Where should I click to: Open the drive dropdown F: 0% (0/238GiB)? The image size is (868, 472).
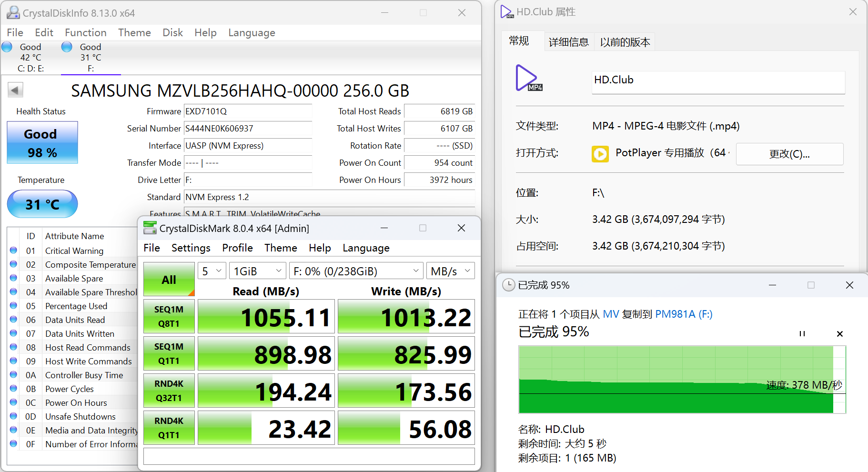(356, 271)
